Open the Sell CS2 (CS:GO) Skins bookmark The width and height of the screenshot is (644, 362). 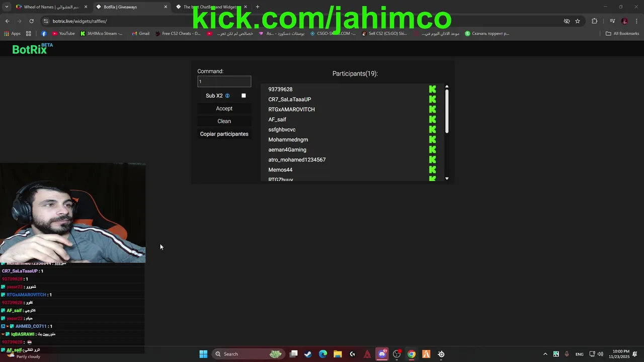click(384, 34)
